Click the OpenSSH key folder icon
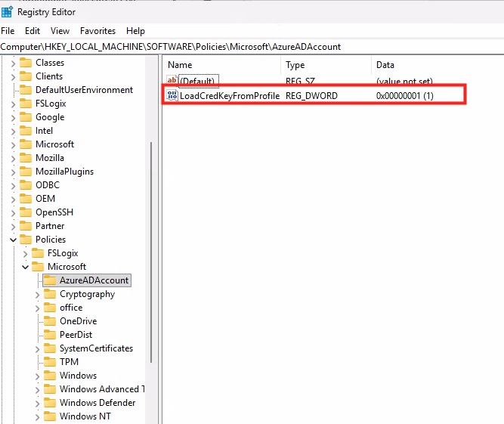Image resolution: width=504 pixels, height=424 pixels. click(26, 212)
